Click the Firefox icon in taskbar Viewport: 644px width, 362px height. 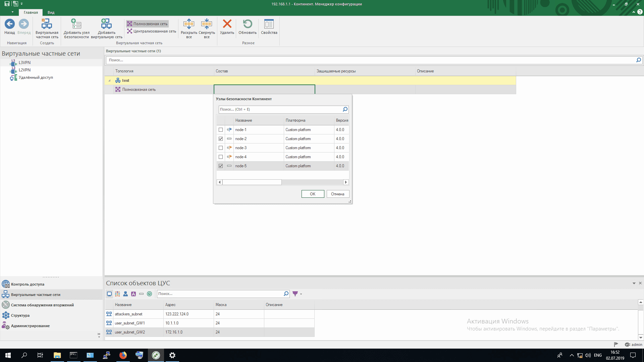(x=123, y=355)
